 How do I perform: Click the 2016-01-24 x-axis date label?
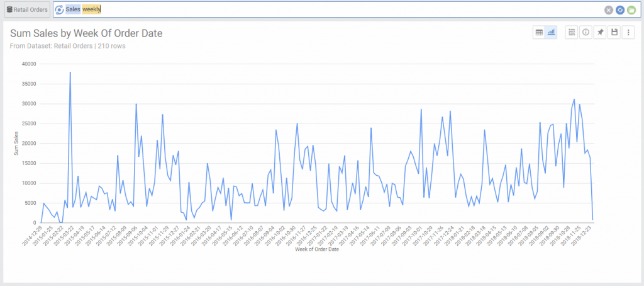coord(180,236)
